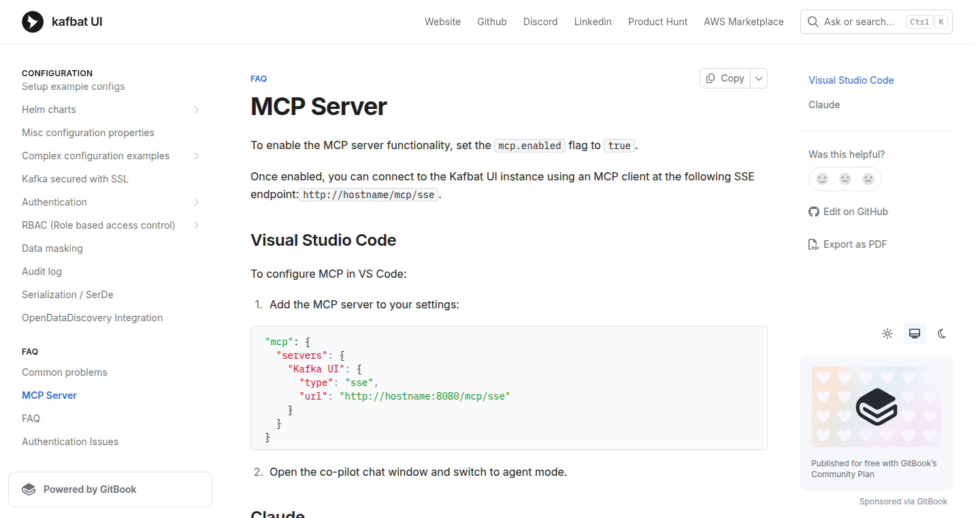
Task: Jump to Claude section in outline
Action: tap(824, 105)
